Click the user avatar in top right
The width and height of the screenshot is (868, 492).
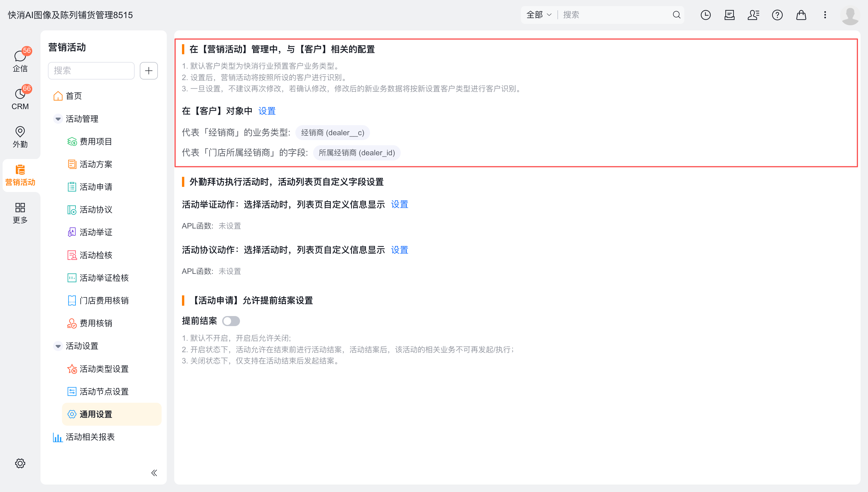point(850,15)
